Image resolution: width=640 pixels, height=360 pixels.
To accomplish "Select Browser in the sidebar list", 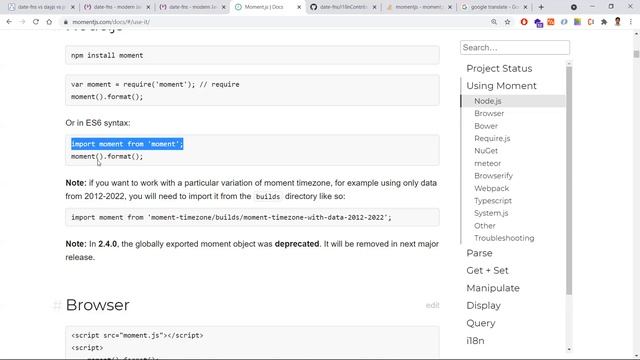I will click(489, 113).
